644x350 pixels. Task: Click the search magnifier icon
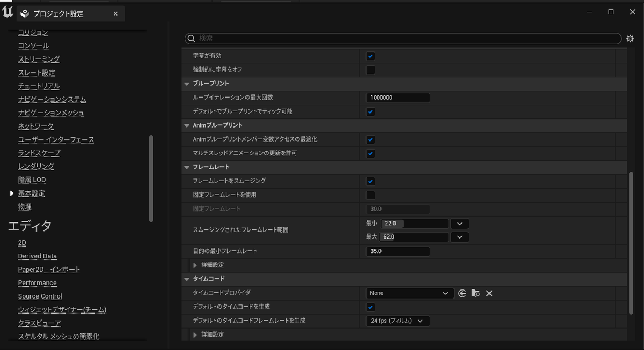(191, 39)
